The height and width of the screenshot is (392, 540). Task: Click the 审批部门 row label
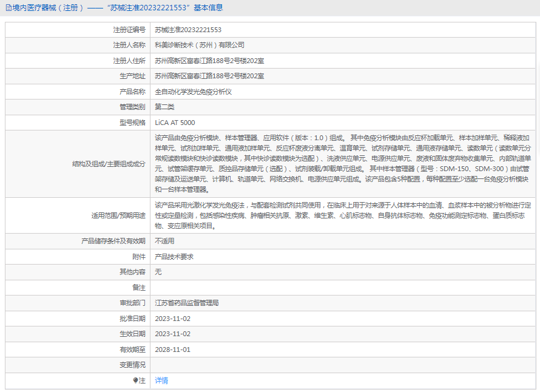pos(132,303)
